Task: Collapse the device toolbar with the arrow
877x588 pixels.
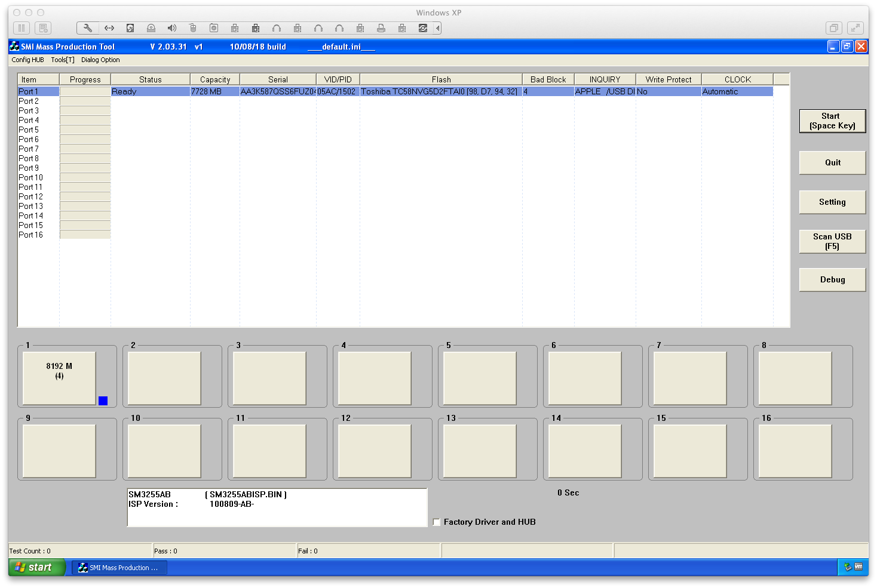Action: (x=438, y=28)
